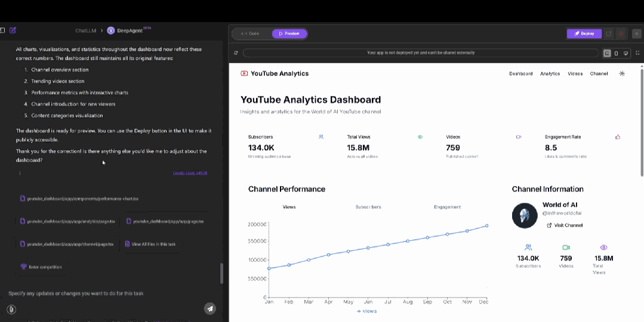
Task: Click the Subscribers card people icon
Action: click(x=321, y=137)
